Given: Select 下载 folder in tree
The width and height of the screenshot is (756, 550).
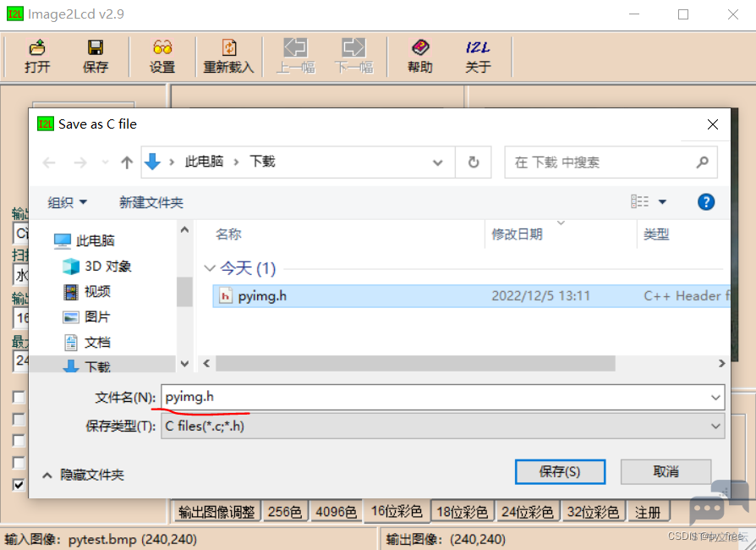Looking at the screenshot, I should tap(87, 366).
